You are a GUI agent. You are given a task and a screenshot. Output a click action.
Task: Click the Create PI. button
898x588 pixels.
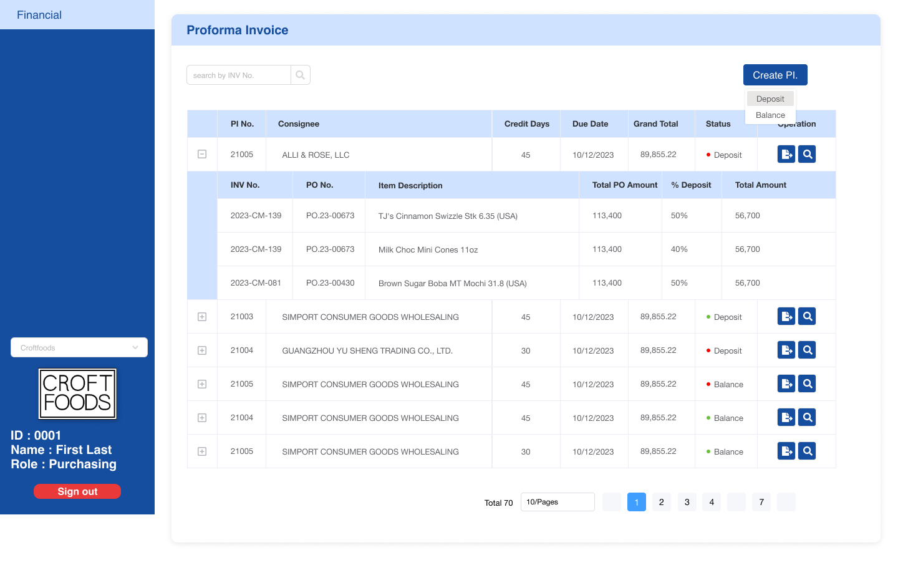pos(775,75)
